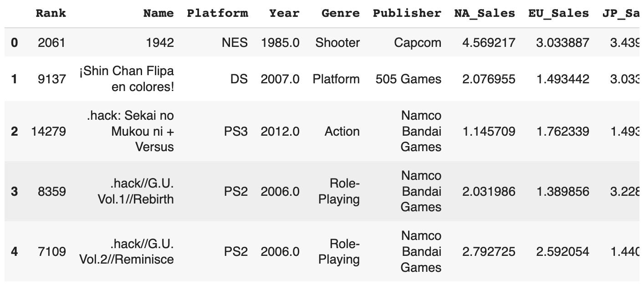Click the Publisher column header

(407, 13)
